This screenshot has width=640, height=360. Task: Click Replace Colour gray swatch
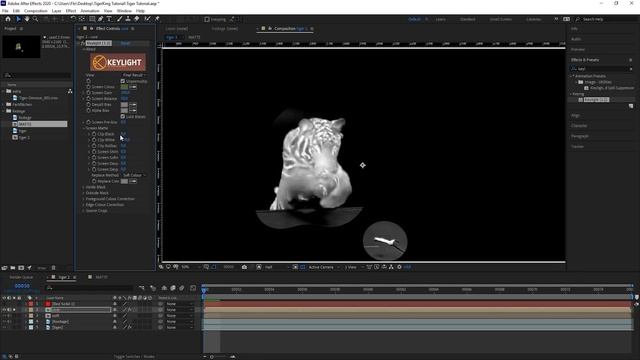[x=124, y=181]
